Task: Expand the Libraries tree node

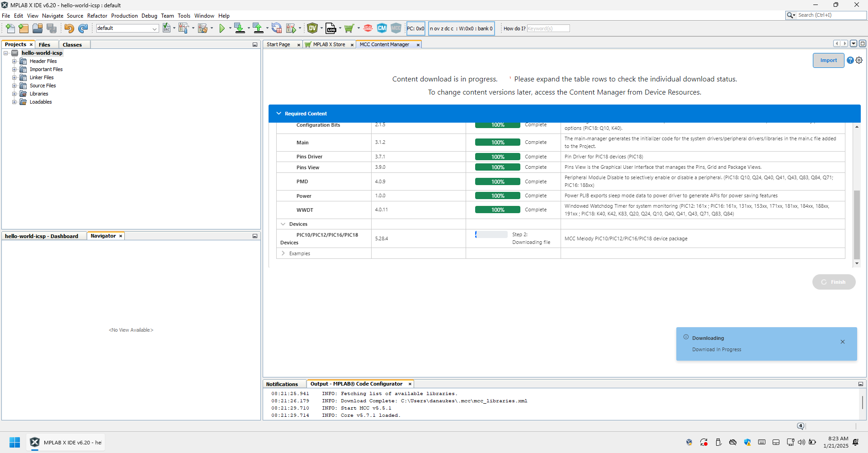Action: (14, 94)
